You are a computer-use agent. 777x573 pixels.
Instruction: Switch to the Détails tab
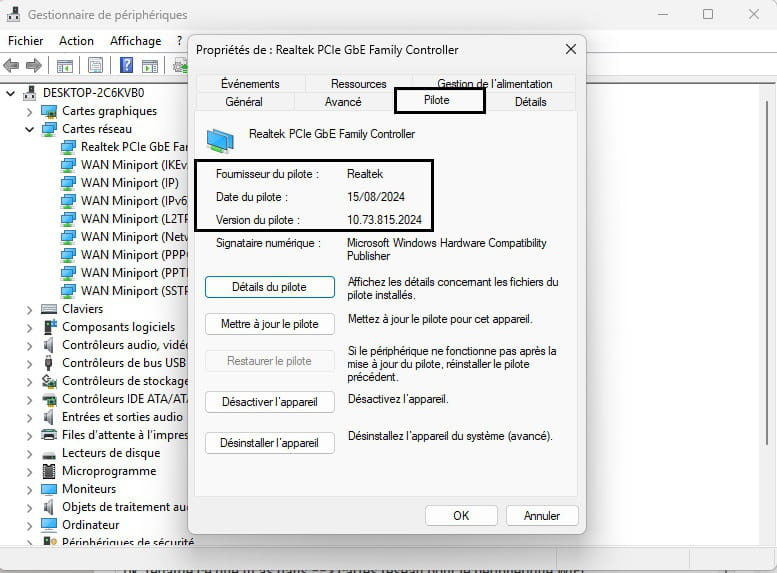(x=530, y=102)
